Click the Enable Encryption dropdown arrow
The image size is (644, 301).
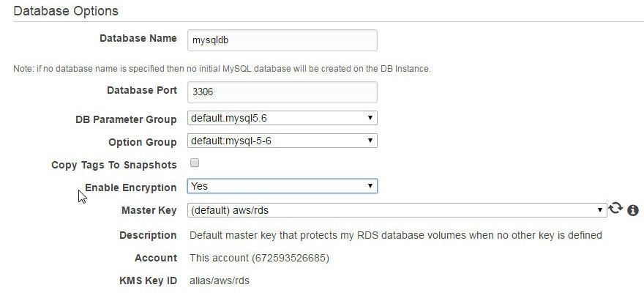pos(370,186)
